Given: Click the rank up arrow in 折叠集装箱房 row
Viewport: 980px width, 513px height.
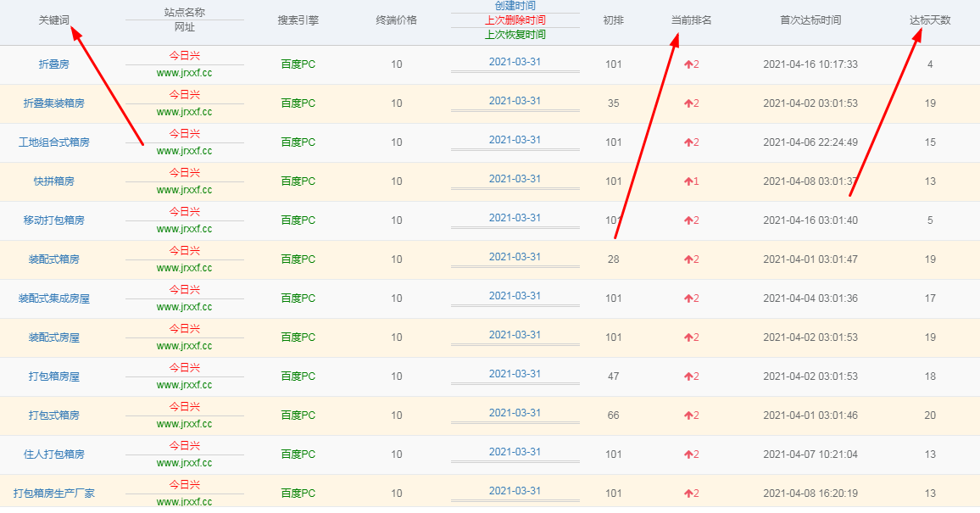Looking at the screenshot, I should click(x=688, y=103).
